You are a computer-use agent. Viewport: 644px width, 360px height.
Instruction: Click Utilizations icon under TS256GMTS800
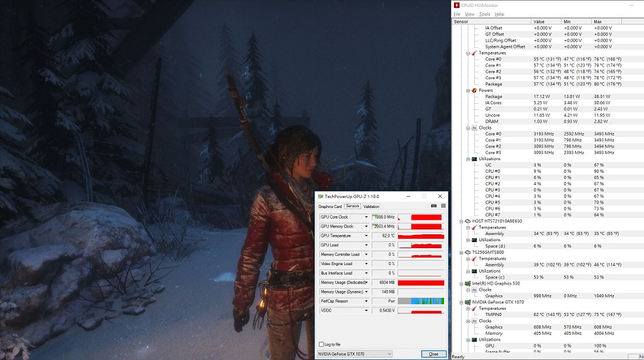(x=474, y=271)
